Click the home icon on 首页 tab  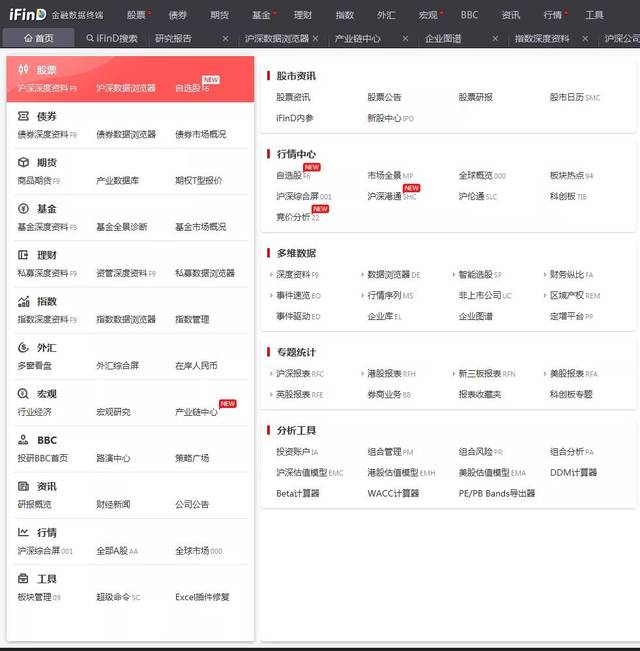tap(28, 38)
